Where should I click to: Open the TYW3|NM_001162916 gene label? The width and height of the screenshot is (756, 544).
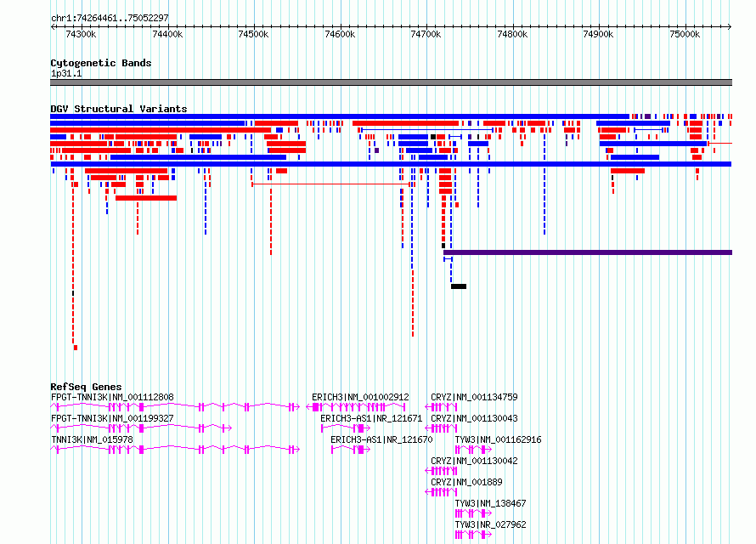498,439
